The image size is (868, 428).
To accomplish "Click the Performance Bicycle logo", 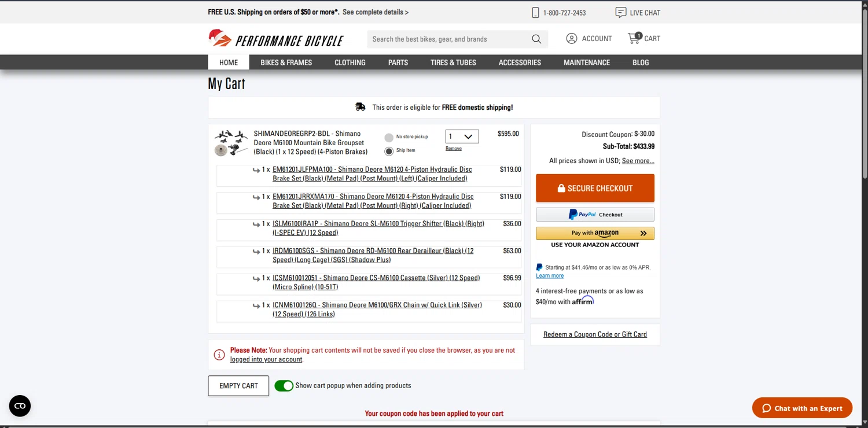I will pos(276,39).
